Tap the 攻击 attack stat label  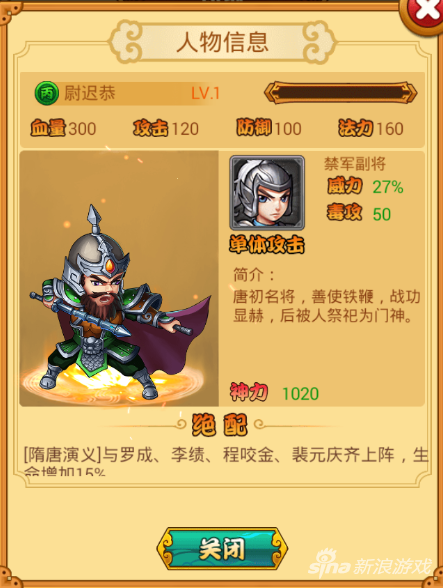(x=150, y=128)
